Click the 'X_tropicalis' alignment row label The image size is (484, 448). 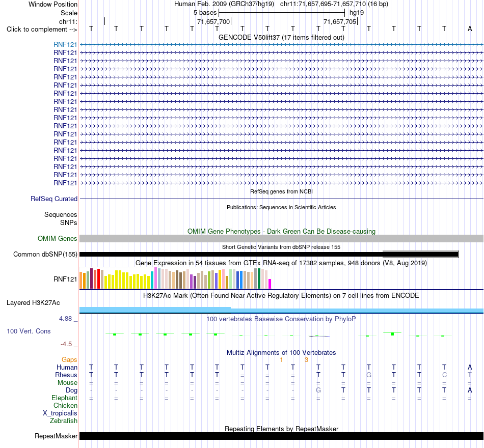[60, 413]
